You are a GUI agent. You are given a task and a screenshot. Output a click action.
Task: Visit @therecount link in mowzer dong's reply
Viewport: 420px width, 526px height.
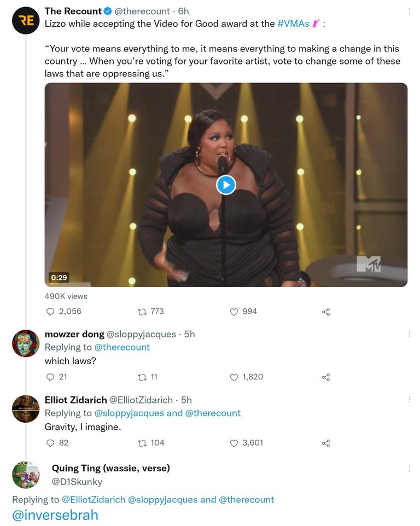[x=122, y=347]
